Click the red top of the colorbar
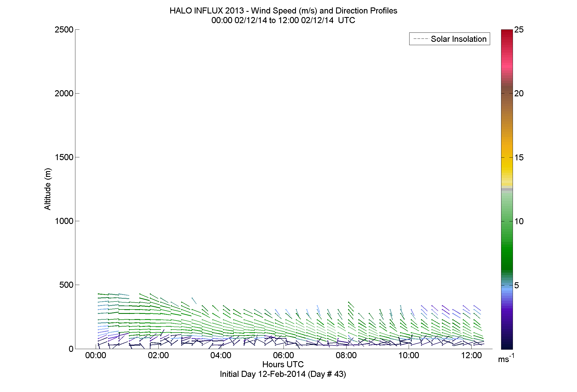The image size is (577, 392). point(507,34)
